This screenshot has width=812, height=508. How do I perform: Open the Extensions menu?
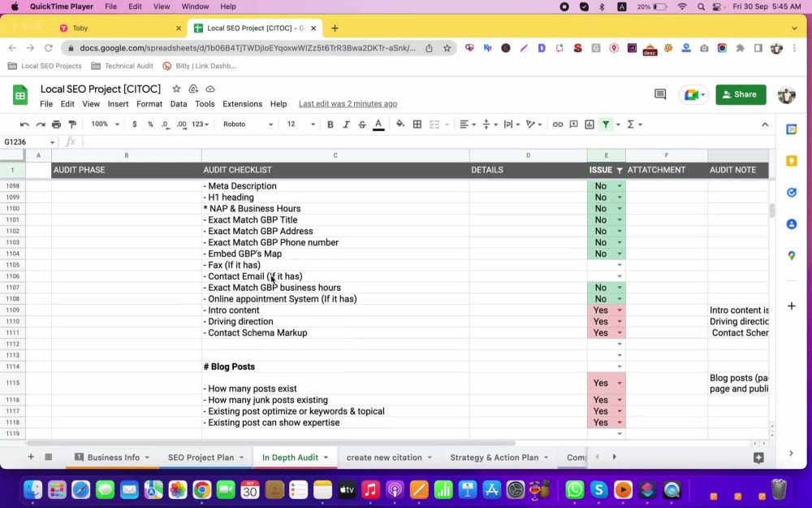[242, 104]
